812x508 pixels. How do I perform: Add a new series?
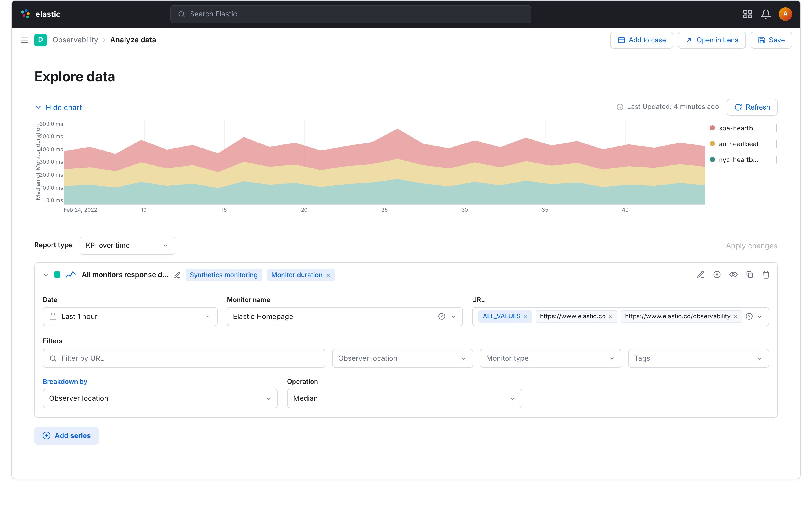(67, 436)
